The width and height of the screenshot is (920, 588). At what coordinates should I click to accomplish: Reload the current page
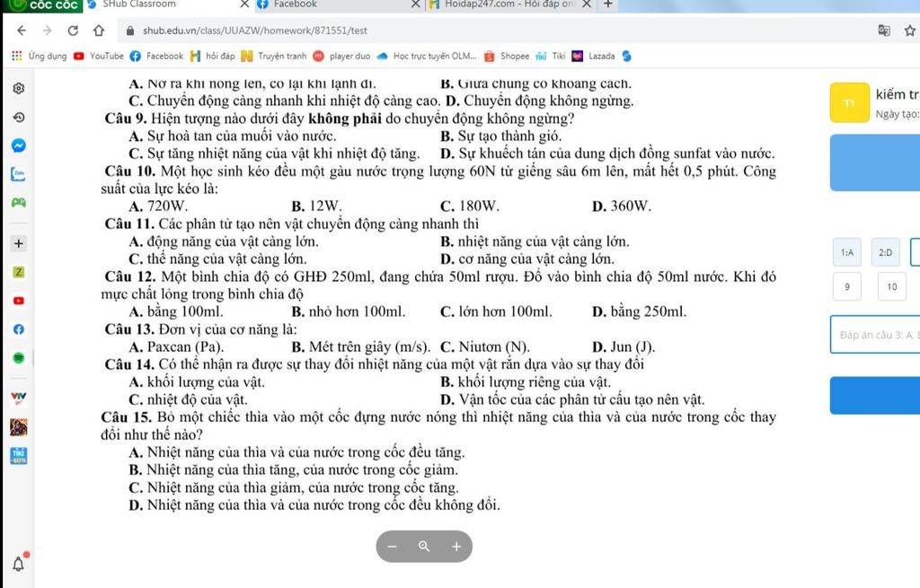tap(73, 31)
